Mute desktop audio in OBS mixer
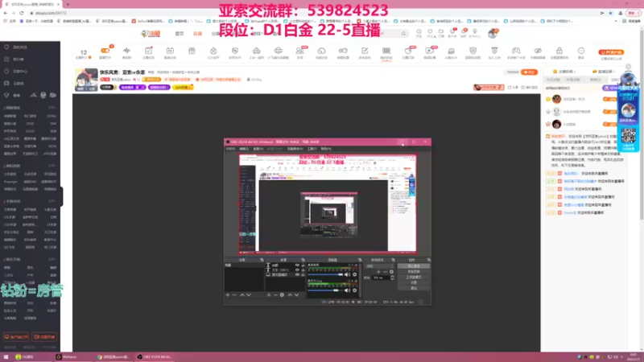This screenshot has width=644, height=362. [x=348, y=274]
